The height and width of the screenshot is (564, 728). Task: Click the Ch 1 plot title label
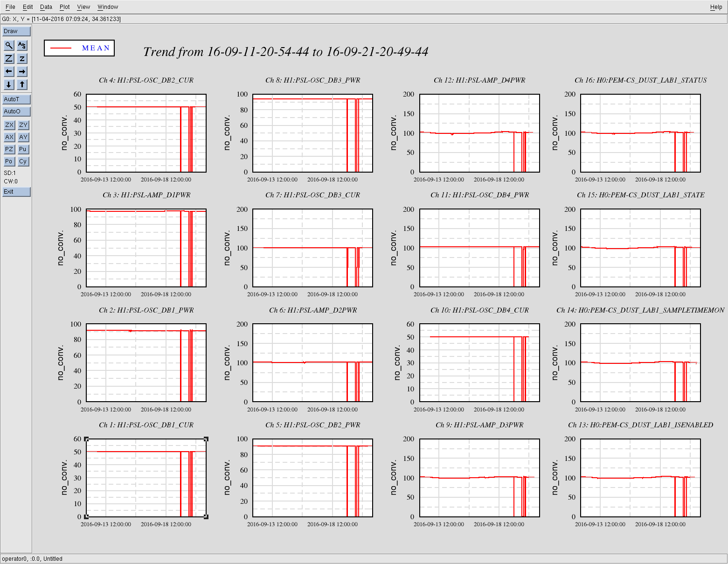146,425
